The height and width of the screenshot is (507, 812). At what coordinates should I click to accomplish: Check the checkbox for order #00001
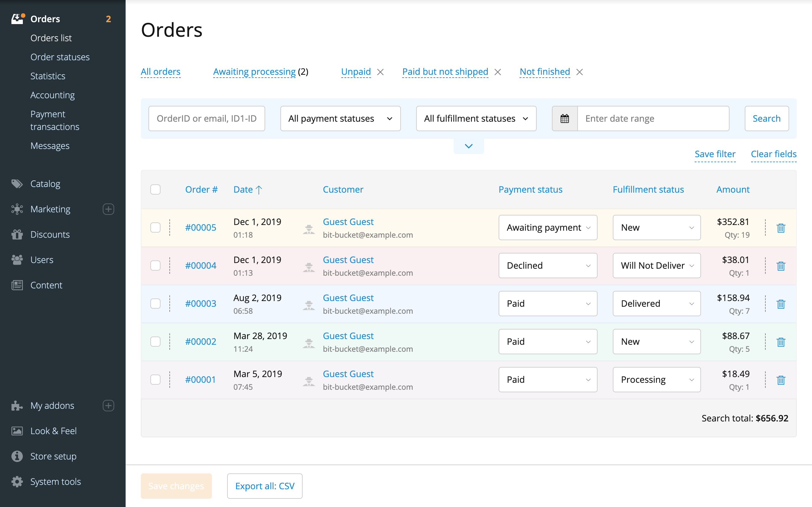point(155,379)
